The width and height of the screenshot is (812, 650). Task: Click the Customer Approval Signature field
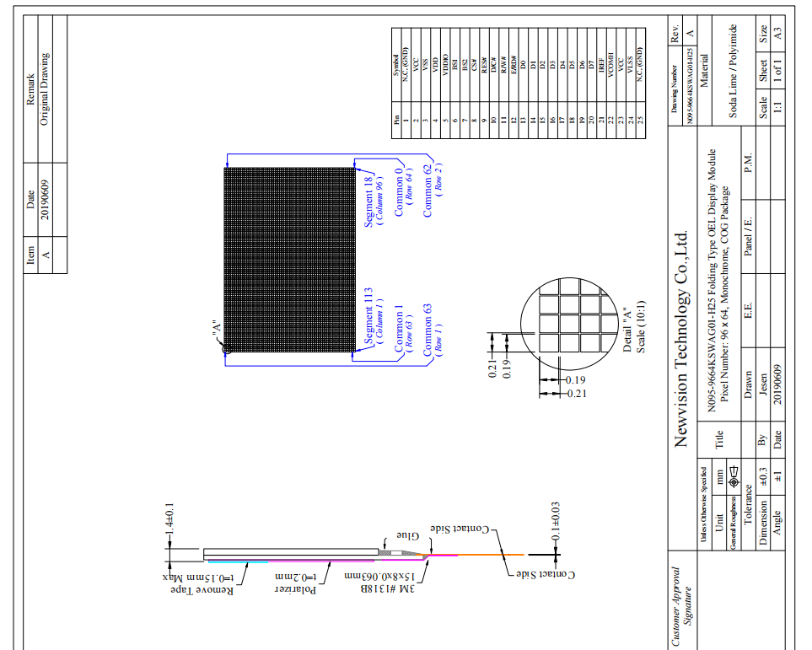click(681, 607)
